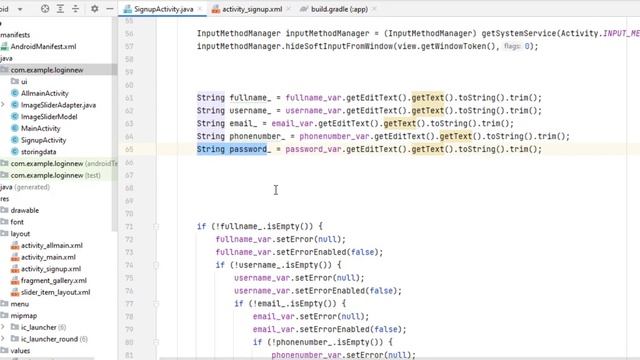Screen dimensions: 640x360
Task: Click 'hideSoftInputFromWindow' method call
Action: click(339, 47)
